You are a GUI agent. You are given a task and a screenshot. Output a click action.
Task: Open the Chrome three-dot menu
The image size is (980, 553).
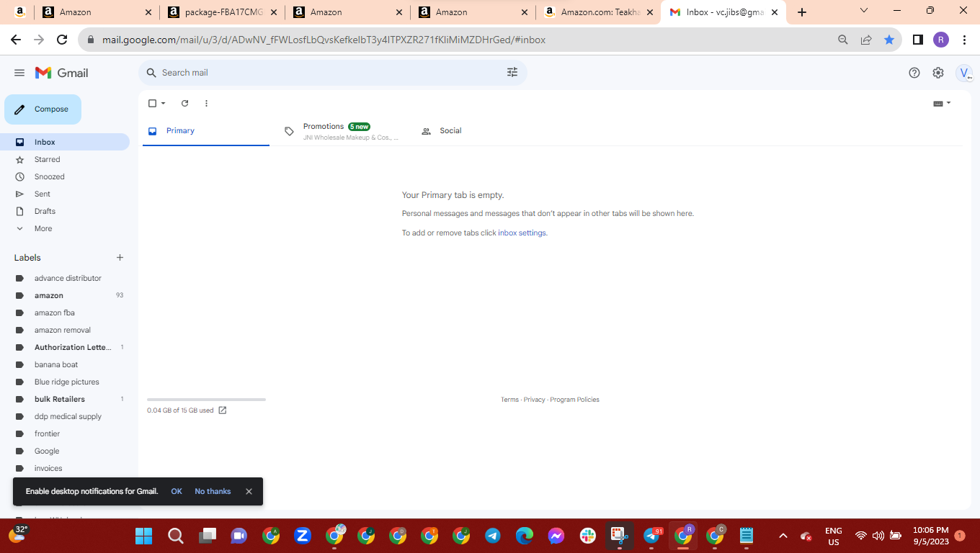[964, 40]
